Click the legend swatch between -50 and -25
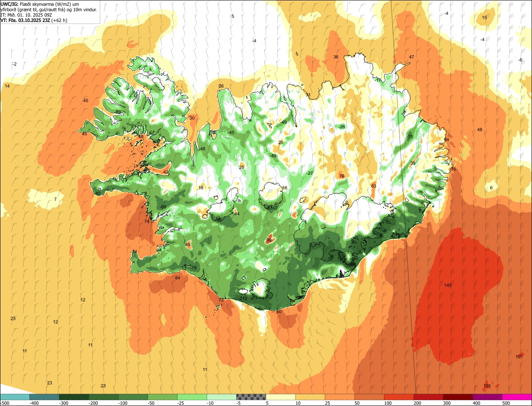 point(163,397)
